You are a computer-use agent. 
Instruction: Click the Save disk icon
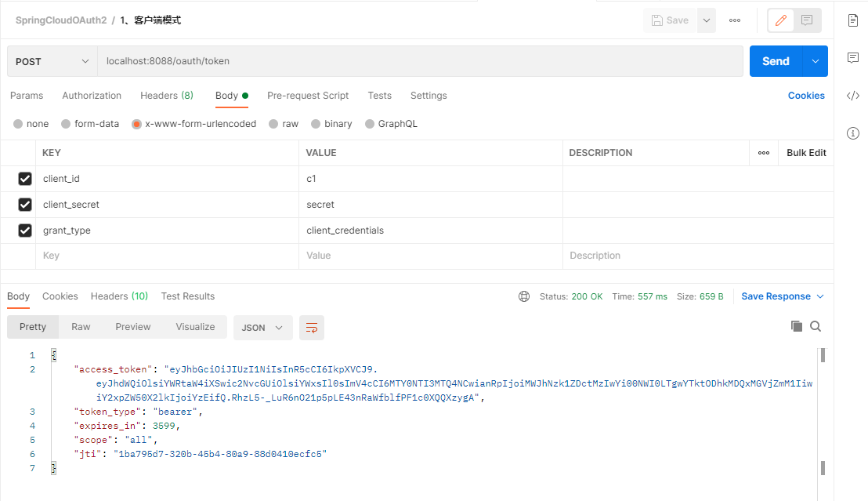(657, 20)
